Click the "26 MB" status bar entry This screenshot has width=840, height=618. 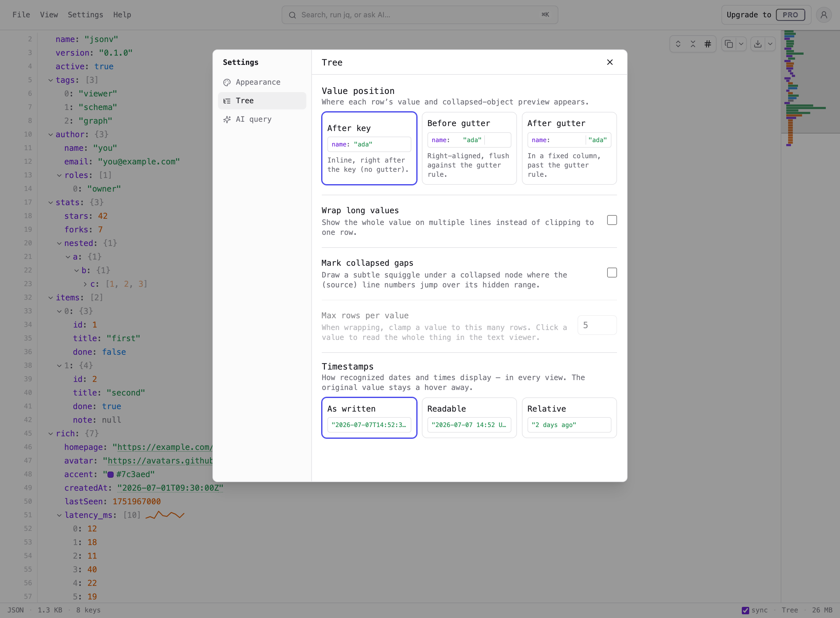coord(822,610)
